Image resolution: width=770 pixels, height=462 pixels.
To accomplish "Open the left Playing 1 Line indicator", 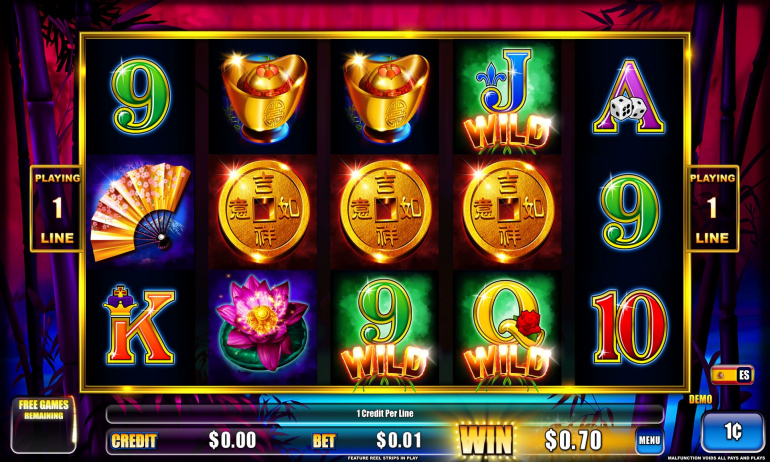I will point(56,209).
